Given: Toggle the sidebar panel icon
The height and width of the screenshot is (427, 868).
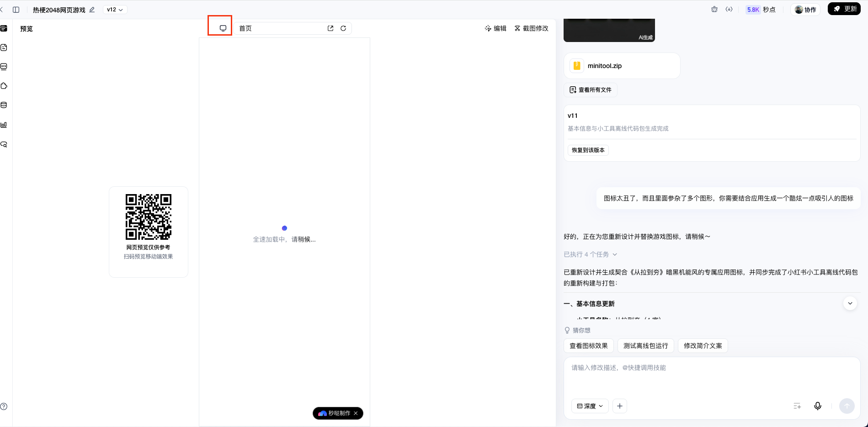Looking at the screenshot, I should (16, 10).
